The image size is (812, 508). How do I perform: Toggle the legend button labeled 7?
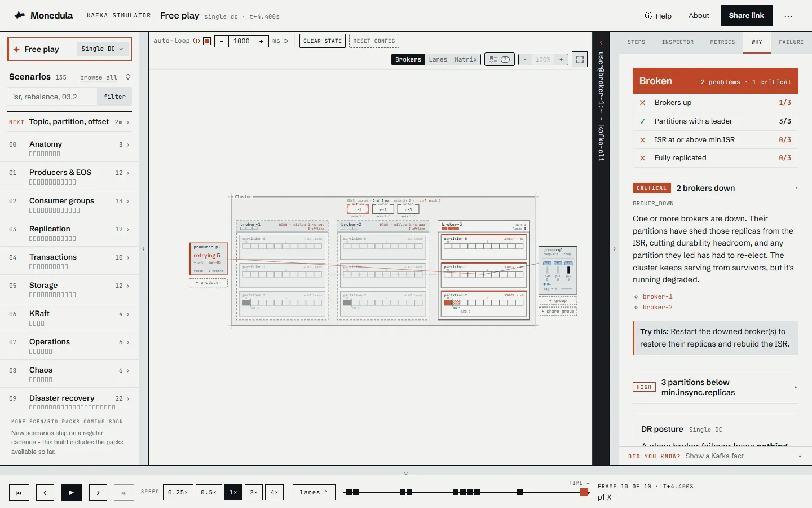click(x=500, y=59)
